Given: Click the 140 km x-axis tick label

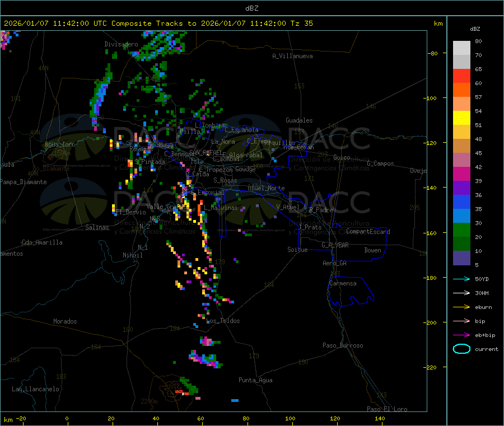Looking at the screenshot, I should [380, 418].
